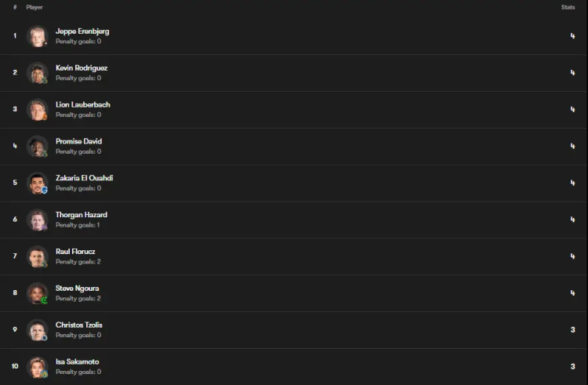Screen dimensions: 588x385
Task: Click the Thorgan Hazard name text
Action: coord(82,215)
